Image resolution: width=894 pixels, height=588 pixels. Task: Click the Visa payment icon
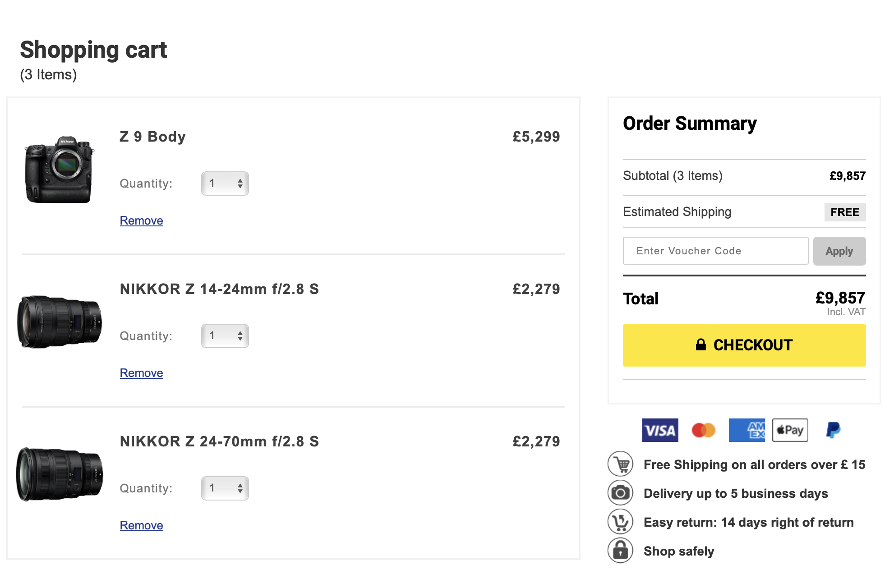click(x=660, y=430)
